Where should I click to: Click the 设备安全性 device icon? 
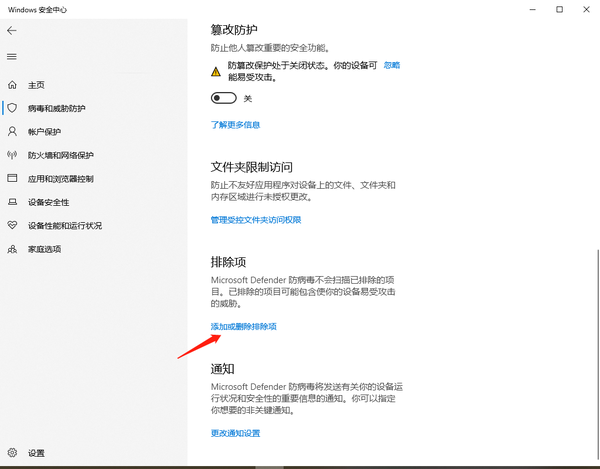tap(13, 202)
